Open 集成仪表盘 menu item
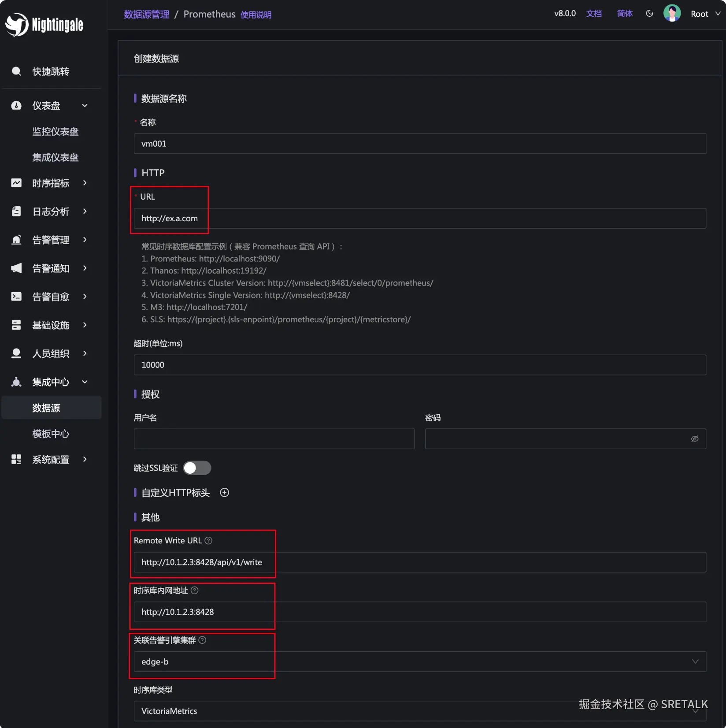Viewport: 726px width, 728px height. [56, 157]
